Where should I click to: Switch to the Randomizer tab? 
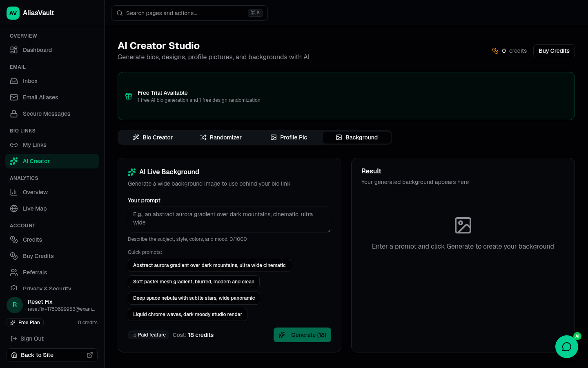point(220,137)
